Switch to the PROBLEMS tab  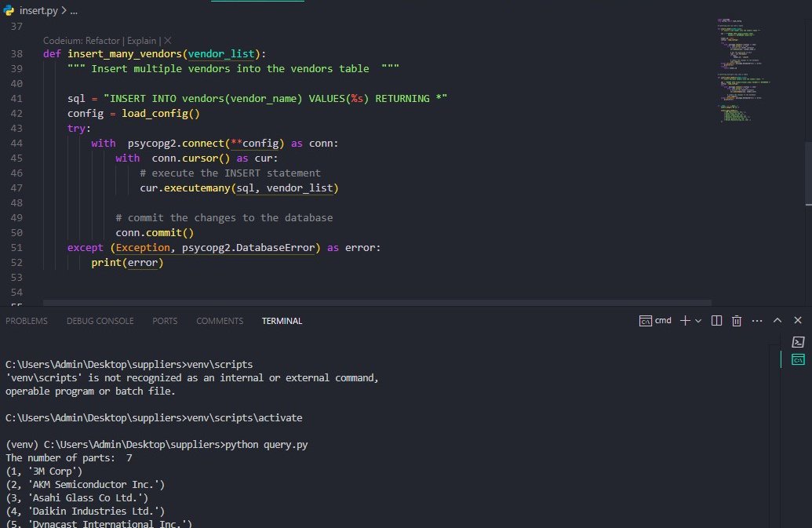(x=27, y=321)
